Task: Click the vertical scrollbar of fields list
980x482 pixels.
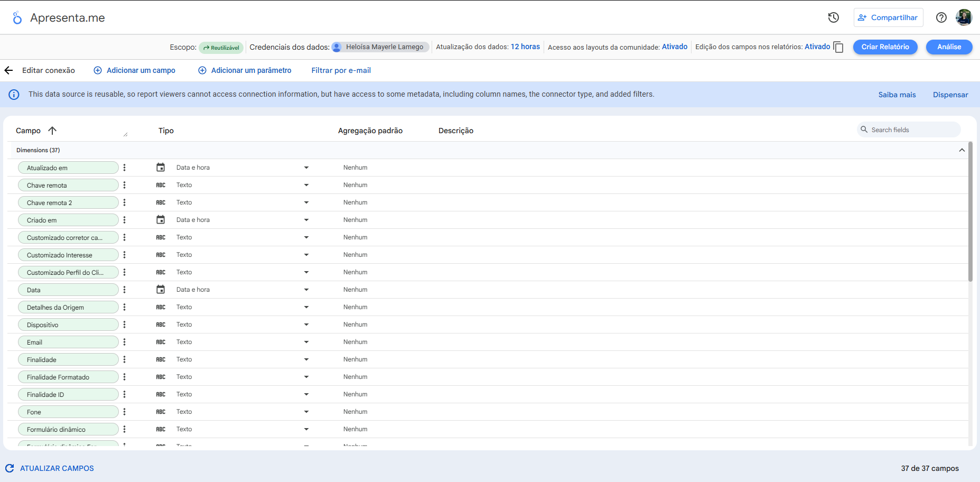Action: coord(970,211)
